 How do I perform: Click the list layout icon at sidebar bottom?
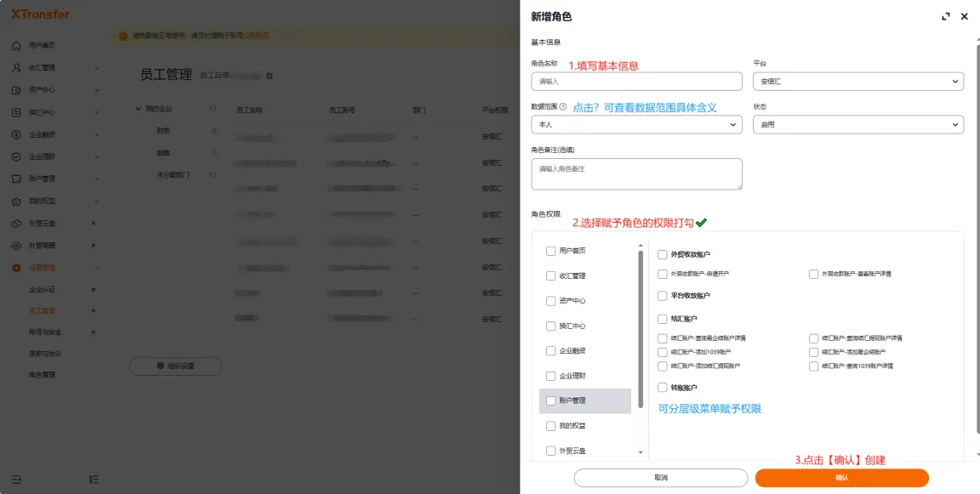94,480
